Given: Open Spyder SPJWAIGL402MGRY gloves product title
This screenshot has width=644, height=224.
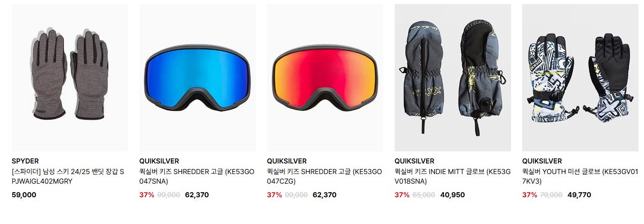Looking at the screenshot, I should click(69, 176).
